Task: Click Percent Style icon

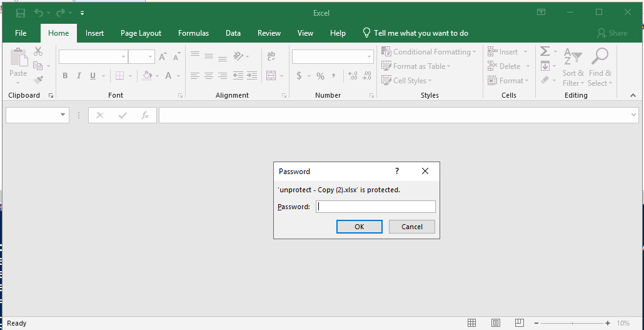Action: click(320, 76)
